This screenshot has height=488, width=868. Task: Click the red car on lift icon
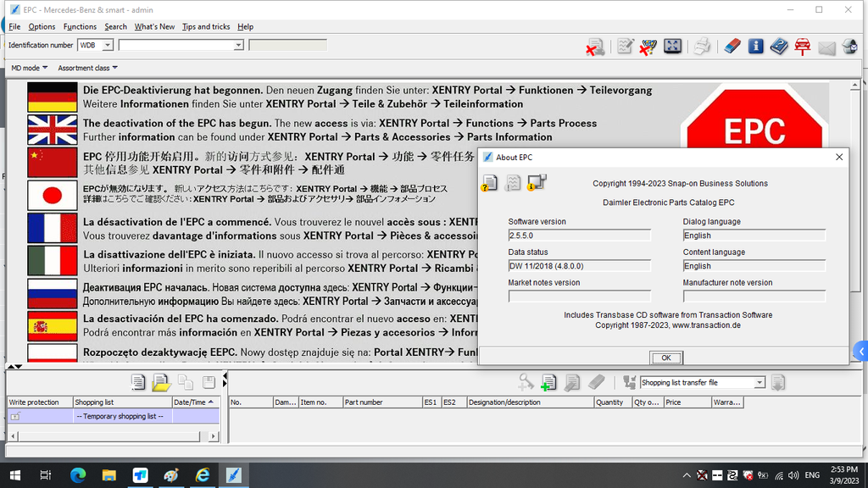[802, 47]
